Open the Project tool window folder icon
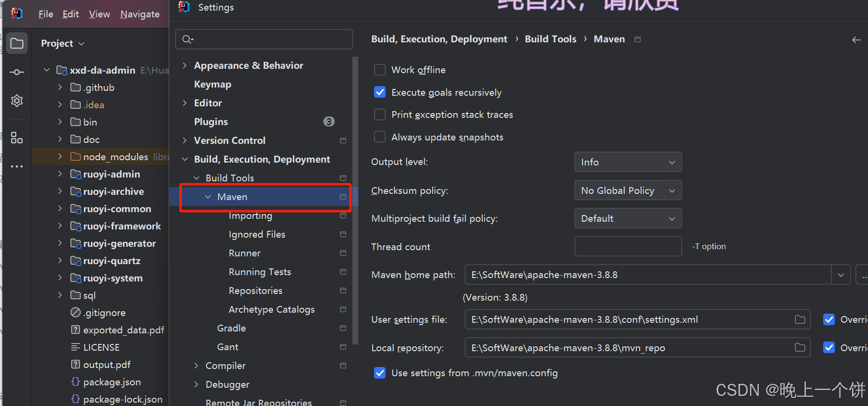Screen dimensions: 868x406 click(17, 43)
